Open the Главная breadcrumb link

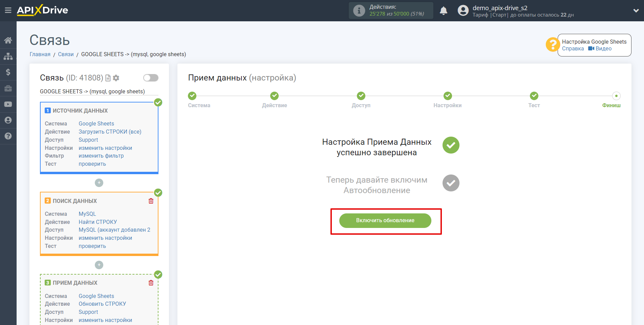[40, 54]
